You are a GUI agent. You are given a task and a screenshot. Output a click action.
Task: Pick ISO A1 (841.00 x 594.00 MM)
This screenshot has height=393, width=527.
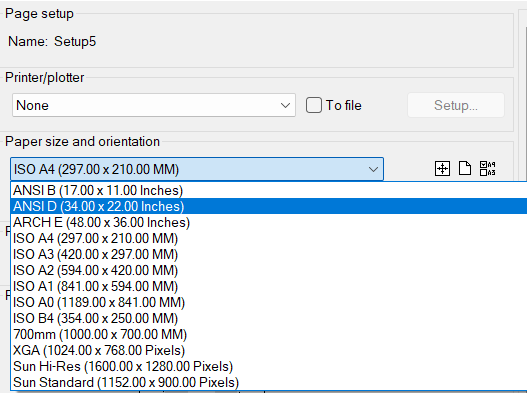click(269, 286)
